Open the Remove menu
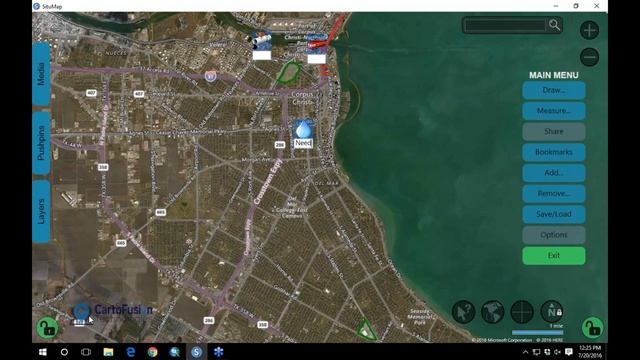 [553, 193]
